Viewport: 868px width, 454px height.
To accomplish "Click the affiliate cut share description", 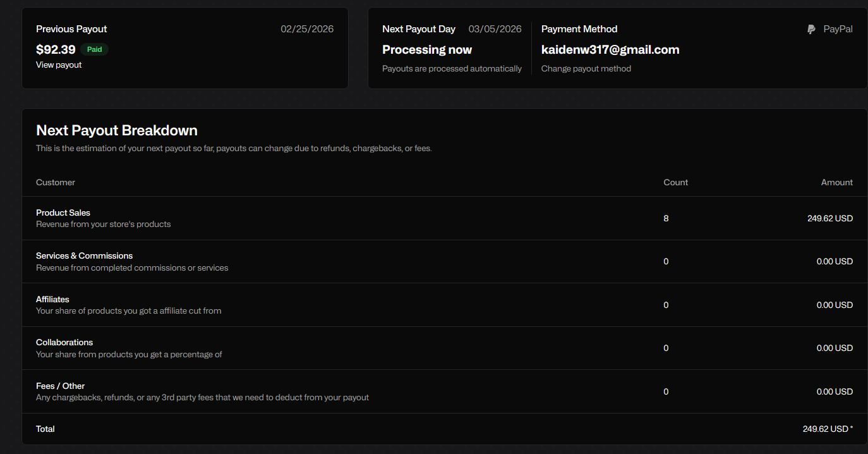I will tap(128, 310).
